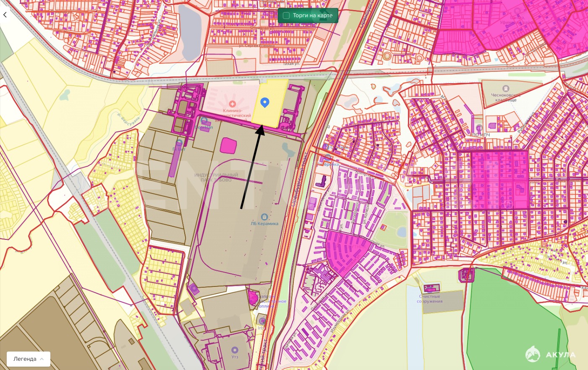Click the ЛБ Керамика shop icon

(x=264, y=217)
